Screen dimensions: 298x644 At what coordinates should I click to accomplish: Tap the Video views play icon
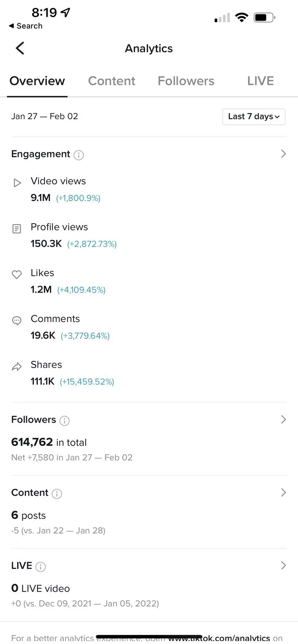pyautogui.click(x=17, y=183)
